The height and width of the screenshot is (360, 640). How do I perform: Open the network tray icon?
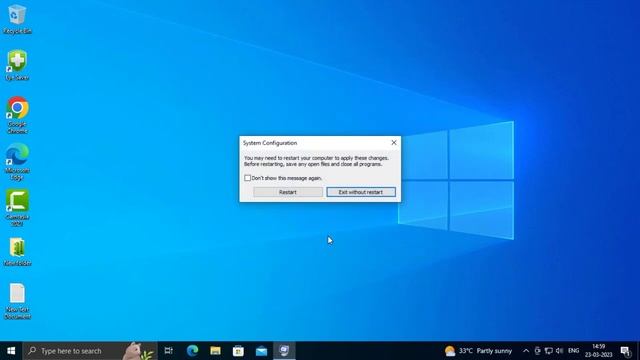[549, 351]
